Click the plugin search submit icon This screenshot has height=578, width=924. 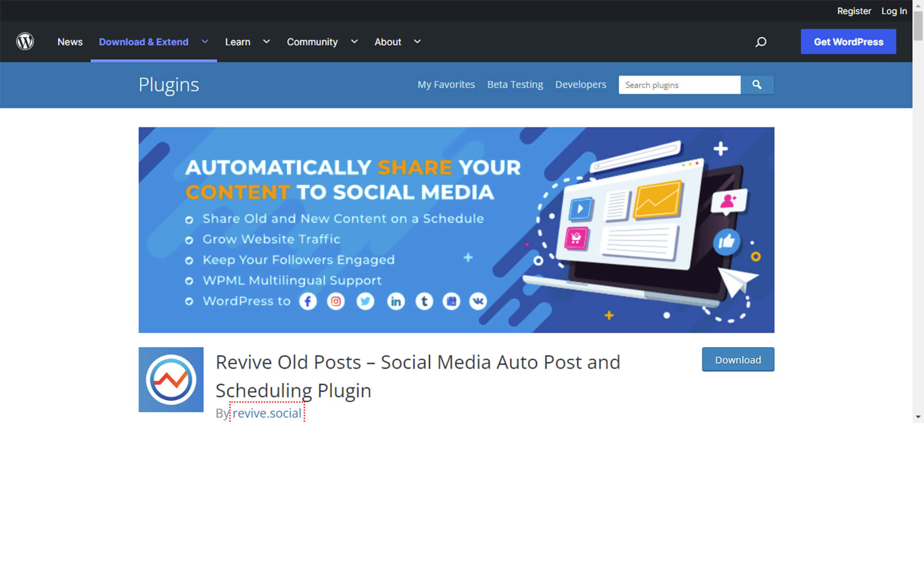click(x=757, y=85)
